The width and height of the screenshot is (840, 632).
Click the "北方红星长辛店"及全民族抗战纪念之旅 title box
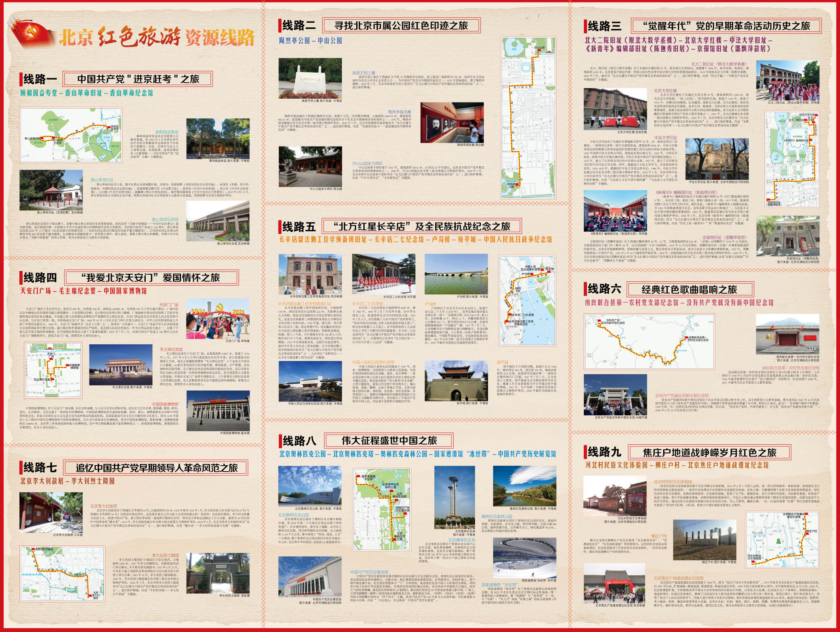click(x=422, y=227)
